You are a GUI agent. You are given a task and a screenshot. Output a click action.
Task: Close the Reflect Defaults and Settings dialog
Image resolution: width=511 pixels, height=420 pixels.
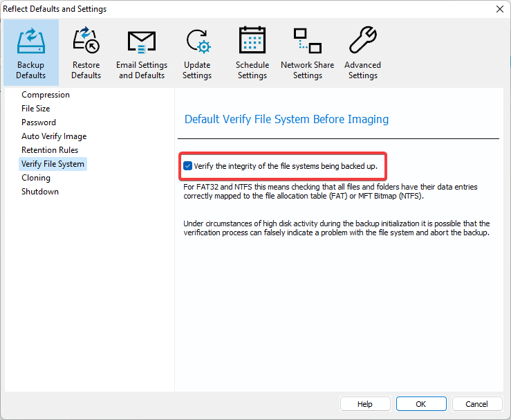tap(500, 9)
